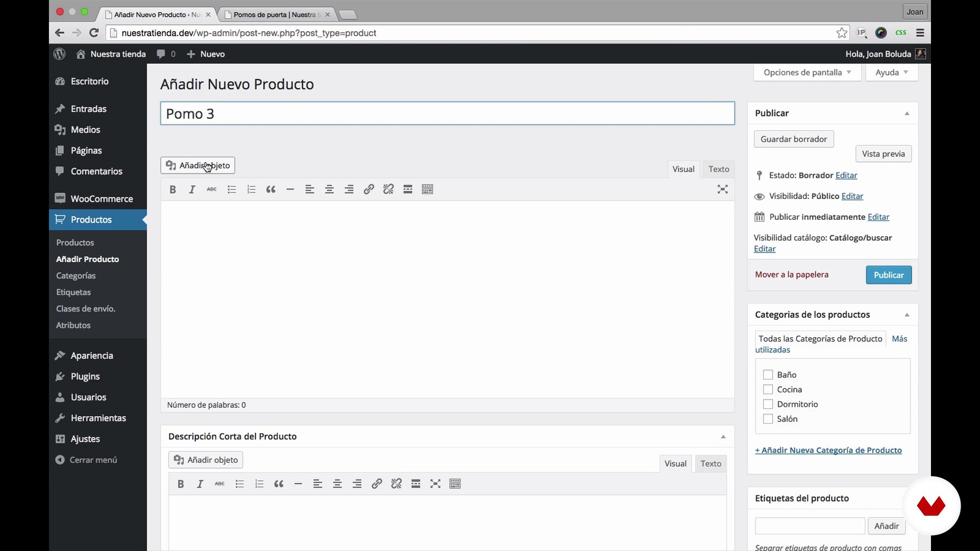Expand Opciones de pantalla dropdown

807,72
